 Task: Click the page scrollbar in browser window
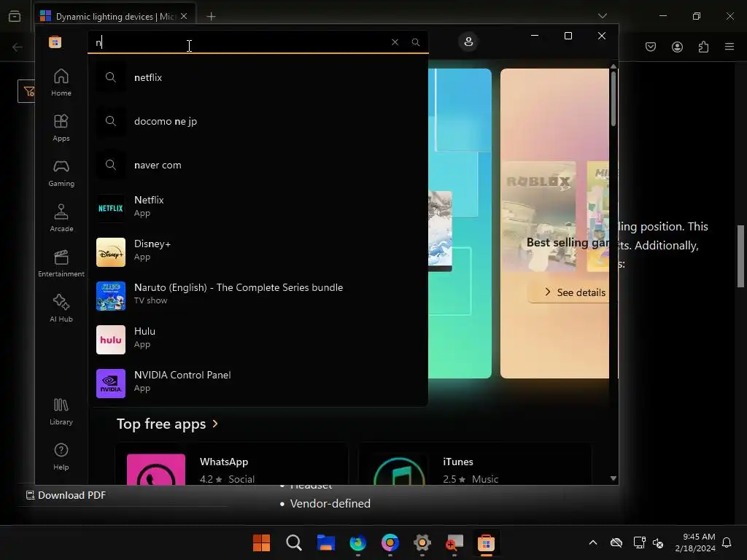pos(741,256)
